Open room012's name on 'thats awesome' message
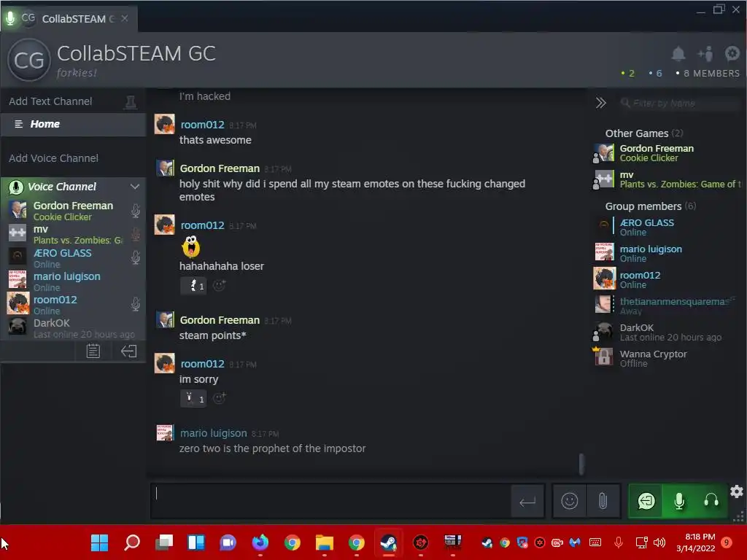The image size is (747, 560). tap(203, 125)
